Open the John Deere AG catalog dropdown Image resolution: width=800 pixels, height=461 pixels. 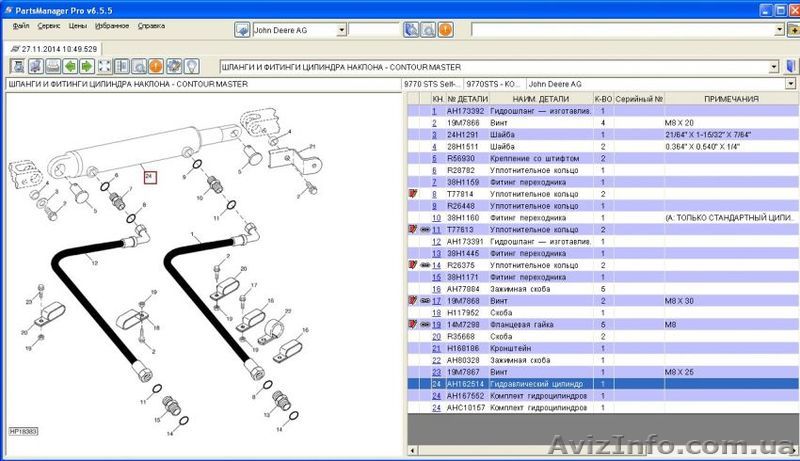[x=341, y=30]
